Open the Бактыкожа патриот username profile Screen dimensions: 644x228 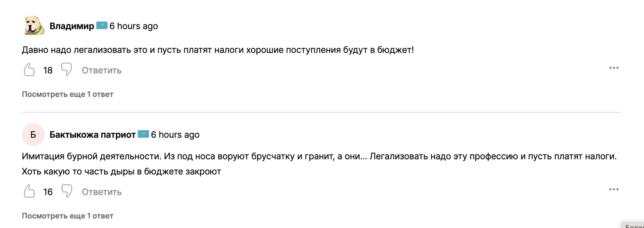coord(93,135)
